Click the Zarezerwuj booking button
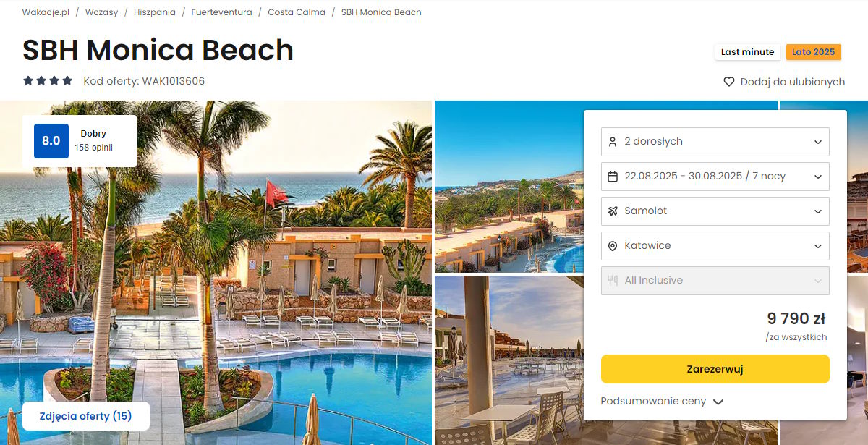The width and height of the screenshot is (868, 445). pos(715,369)
